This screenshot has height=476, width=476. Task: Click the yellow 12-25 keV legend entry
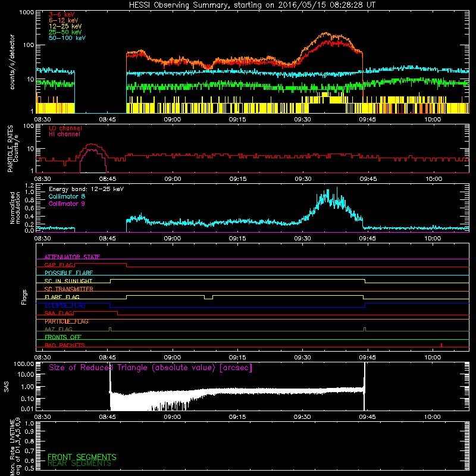pos(65,26)
